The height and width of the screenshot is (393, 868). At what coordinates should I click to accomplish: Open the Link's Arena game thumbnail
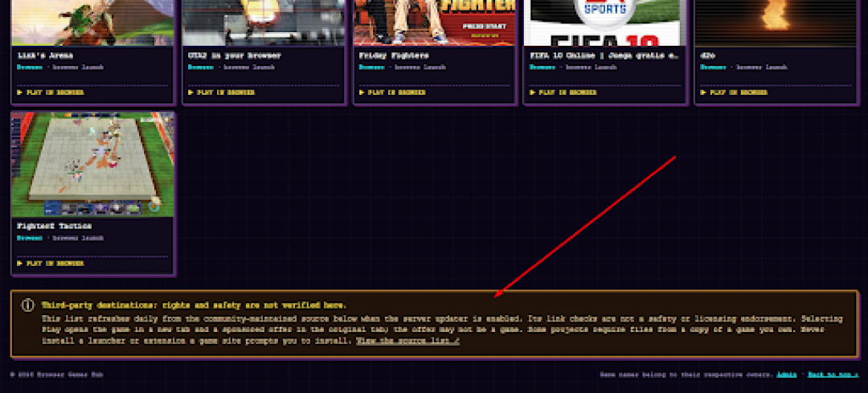tap(92, 23)
